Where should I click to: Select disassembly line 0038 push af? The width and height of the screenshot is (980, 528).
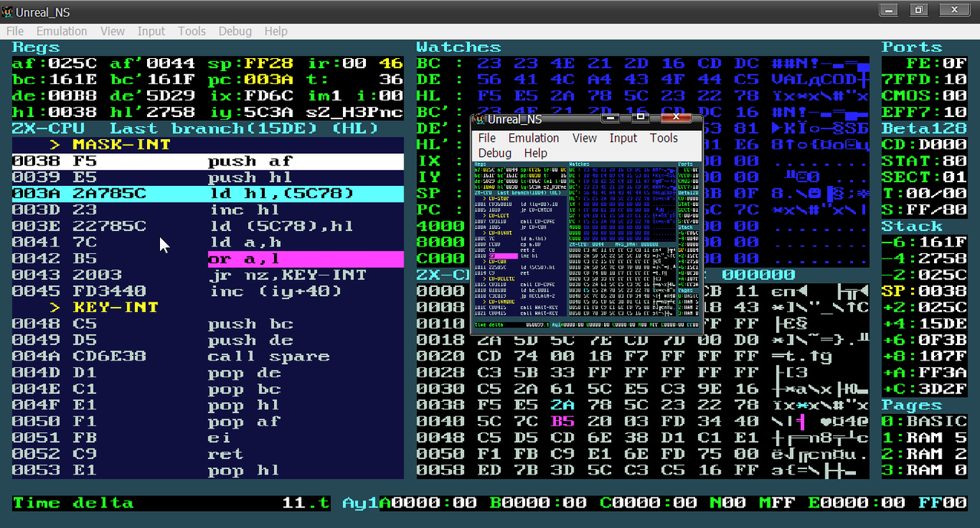pyautogui.click(x=207, y=161)
